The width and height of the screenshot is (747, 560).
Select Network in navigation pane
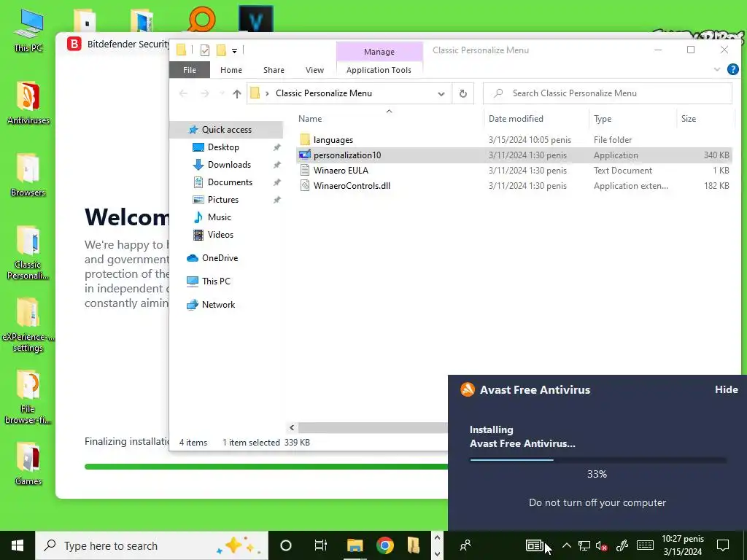point(218,305)
